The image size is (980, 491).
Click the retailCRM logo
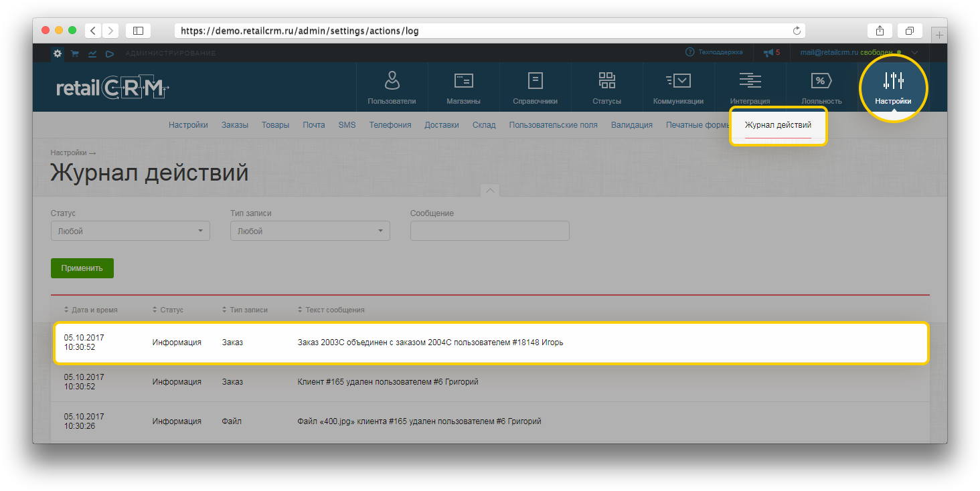tap(112, 88)
